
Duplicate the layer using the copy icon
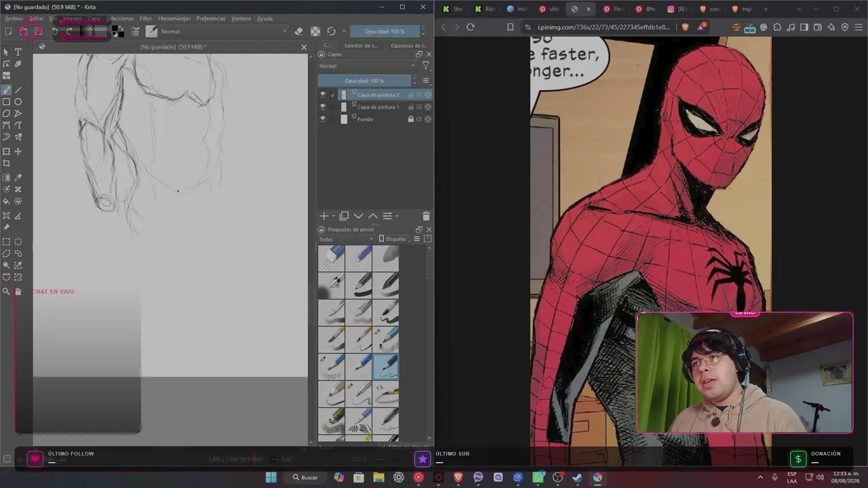pyautogui.click(x=344, y=216)
